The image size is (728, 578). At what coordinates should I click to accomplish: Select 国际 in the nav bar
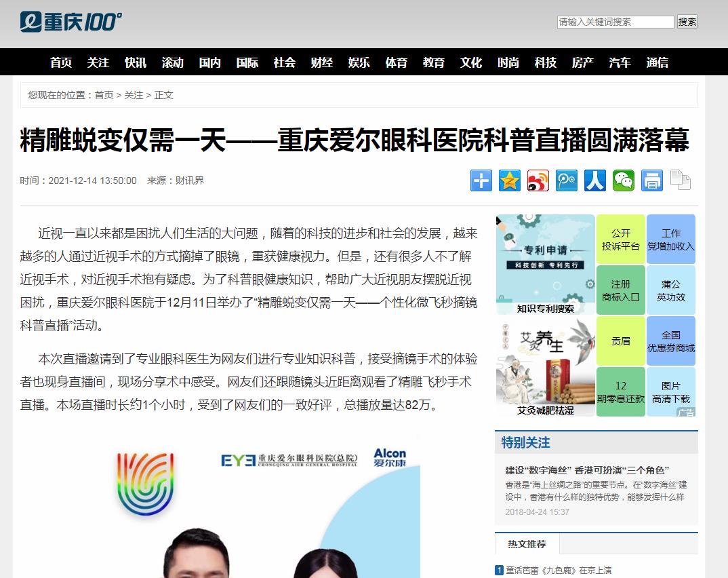pos(247,62)
